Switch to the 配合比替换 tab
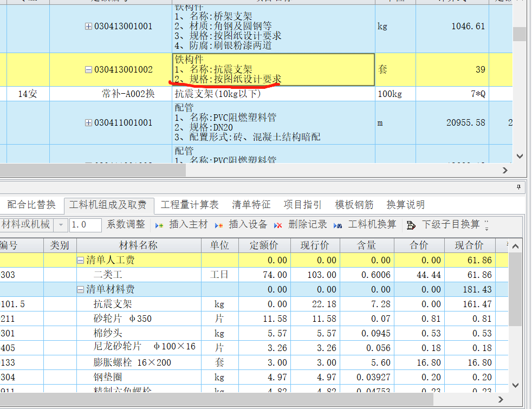The height and width of the screenshot is (409, 532). (31, 205)
